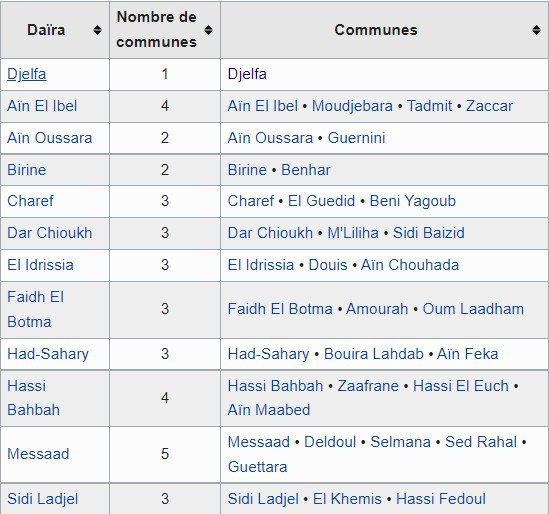This screenshot has height=514, width=549.
Task: Click the Benhar commune link
Action: point(306,170)
